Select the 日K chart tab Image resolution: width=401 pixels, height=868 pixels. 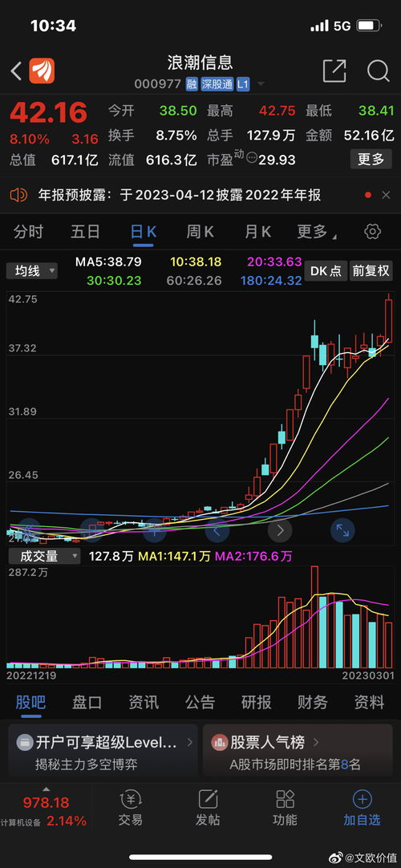coord(144,231)
